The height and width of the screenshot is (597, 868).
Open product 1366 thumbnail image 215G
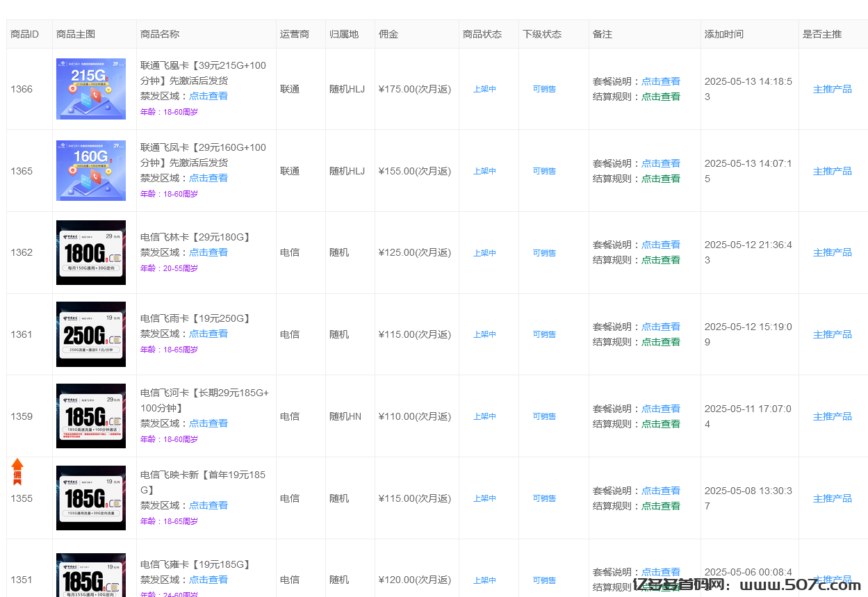pos(91,89)
